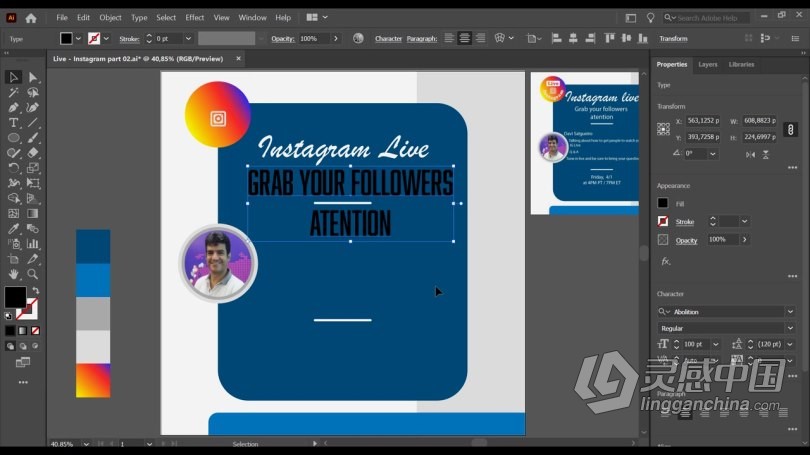Open the Stroke link in Appearance
This screenshot has height=455, width=810.
[685, 222]
